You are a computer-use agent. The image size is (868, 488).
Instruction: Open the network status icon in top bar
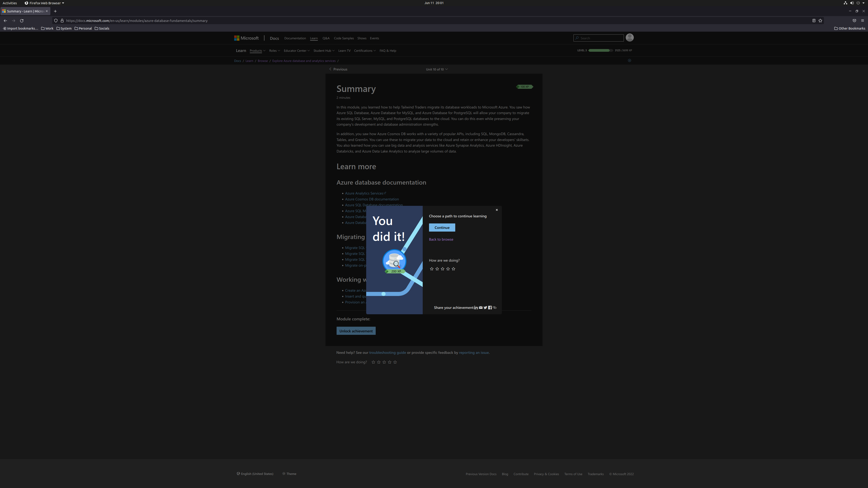(845, 3)
